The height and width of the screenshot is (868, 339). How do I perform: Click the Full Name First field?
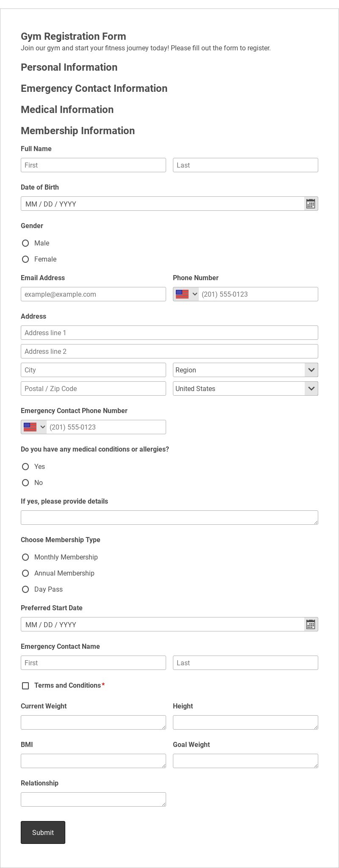[93, 165]
